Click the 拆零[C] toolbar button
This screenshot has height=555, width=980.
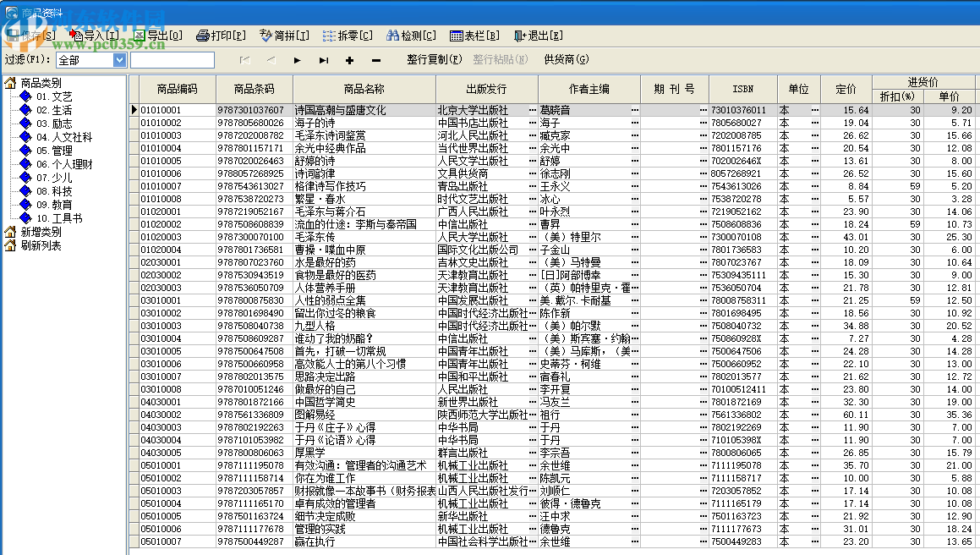click(348, 36)
